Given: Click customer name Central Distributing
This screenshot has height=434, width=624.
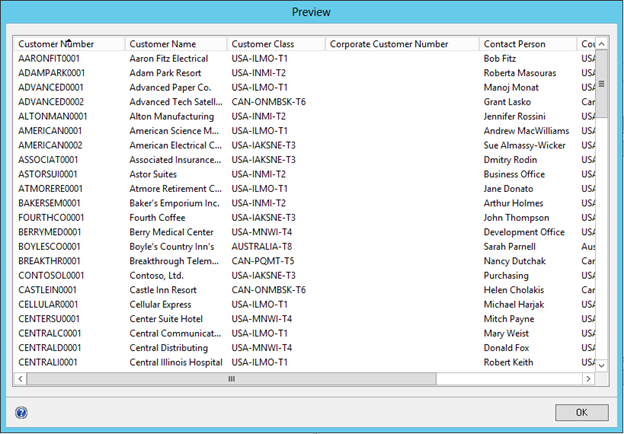Looking at the screenshot, I should coord(169,348).
